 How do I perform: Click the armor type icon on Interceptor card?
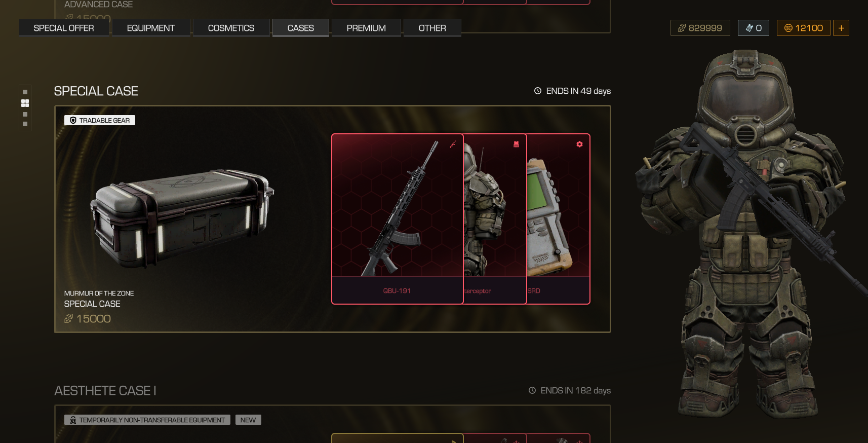click(516, 144)
